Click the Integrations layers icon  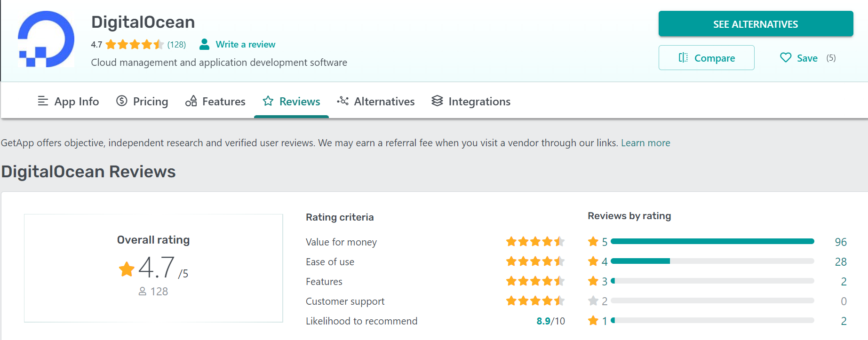tap(438, 101)
